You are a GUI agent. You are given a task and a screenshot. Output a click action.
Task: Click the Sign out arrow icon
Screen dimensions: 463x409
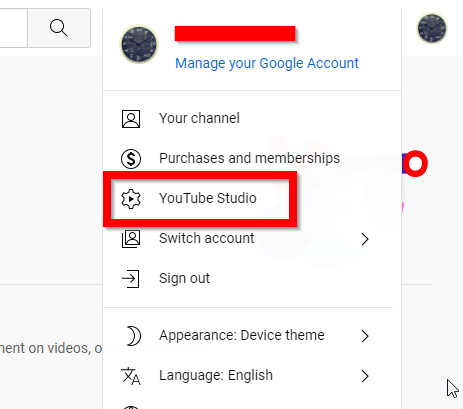(130, 279)
